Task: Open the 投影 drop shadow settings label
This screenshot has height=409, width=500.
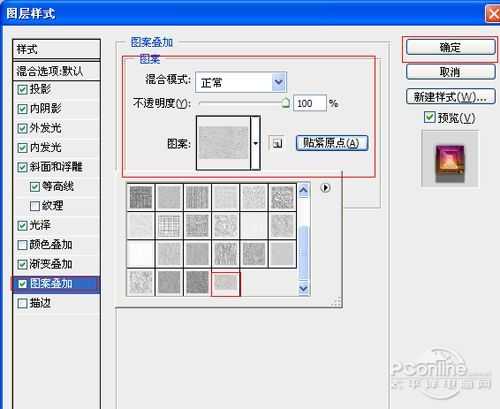Action: point(40,89)
